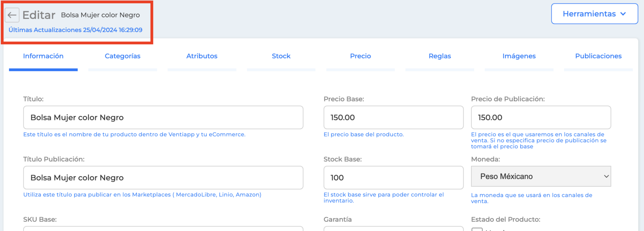The width and height of the screenshot is (644, 231).
Task: Expand the Moneda dropdown Peso Méxicano
Action: 541,176
